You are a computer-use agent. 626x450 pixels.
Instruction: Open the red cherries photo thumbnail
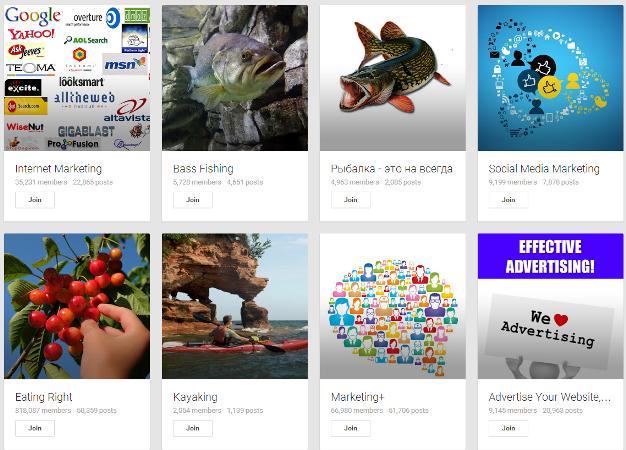[77, 306]
